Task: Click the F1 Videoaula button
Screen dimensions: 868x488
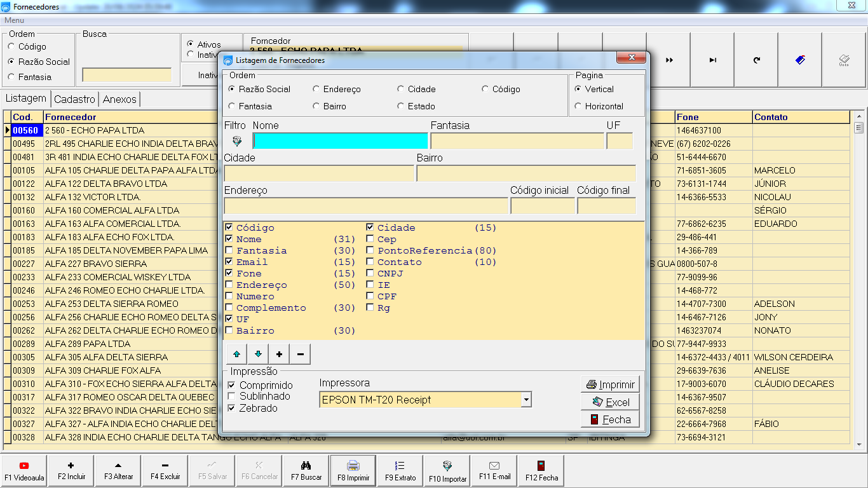Action: [24, 471]
